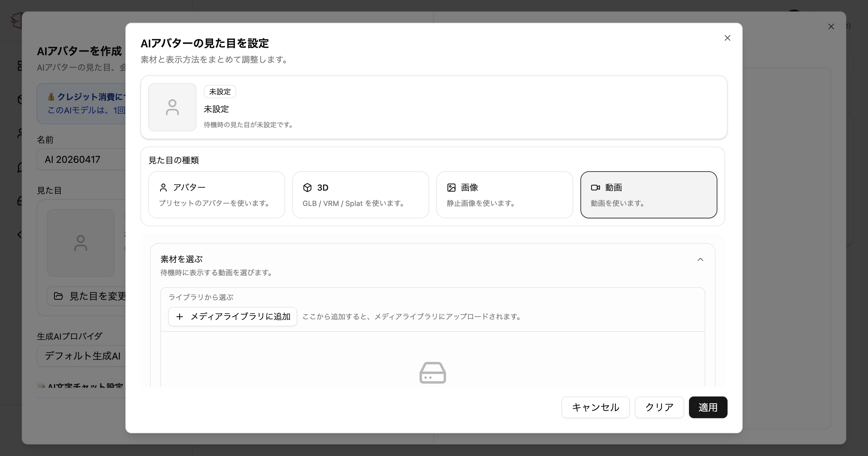Viewport: 868px width, 456px height.
Task: Click 見た目を変更 button in background panel
Action: pyautogui.click(x=86, y=296)
